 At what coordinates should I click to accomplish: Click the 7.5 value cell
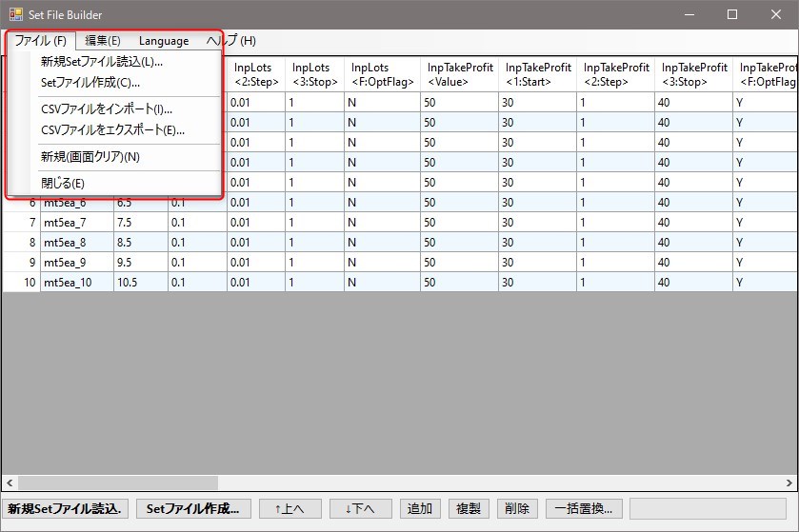pyautogui.click(x=141, y=223)
